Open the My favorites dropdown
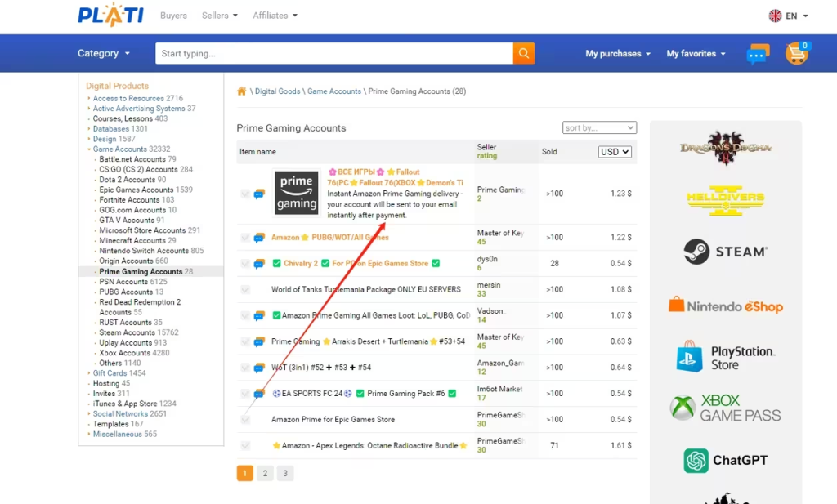Viewport: 837px width, 504px height. click(x=696, y=53)
